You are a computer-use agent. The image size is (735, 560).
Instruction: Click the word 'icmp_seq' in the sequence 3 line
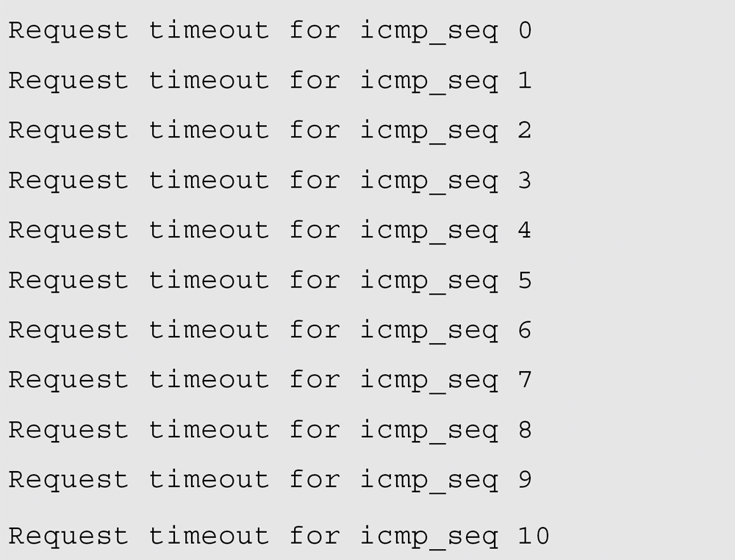pos(429,182)
